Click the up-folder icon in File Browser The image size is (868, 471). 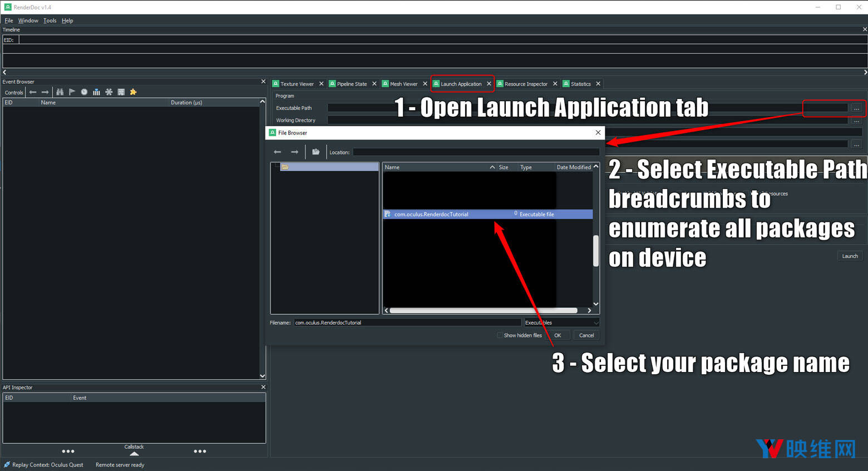point(315,152)
